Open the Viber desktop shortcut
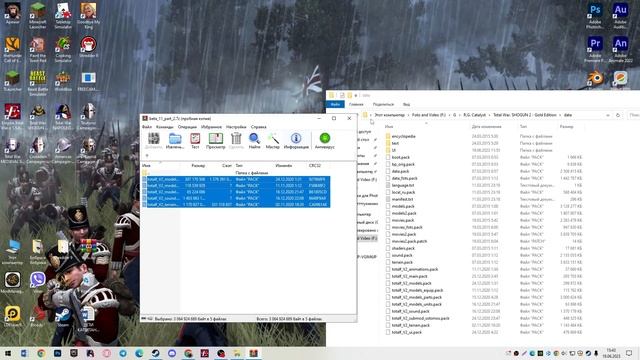 point(38,283)
